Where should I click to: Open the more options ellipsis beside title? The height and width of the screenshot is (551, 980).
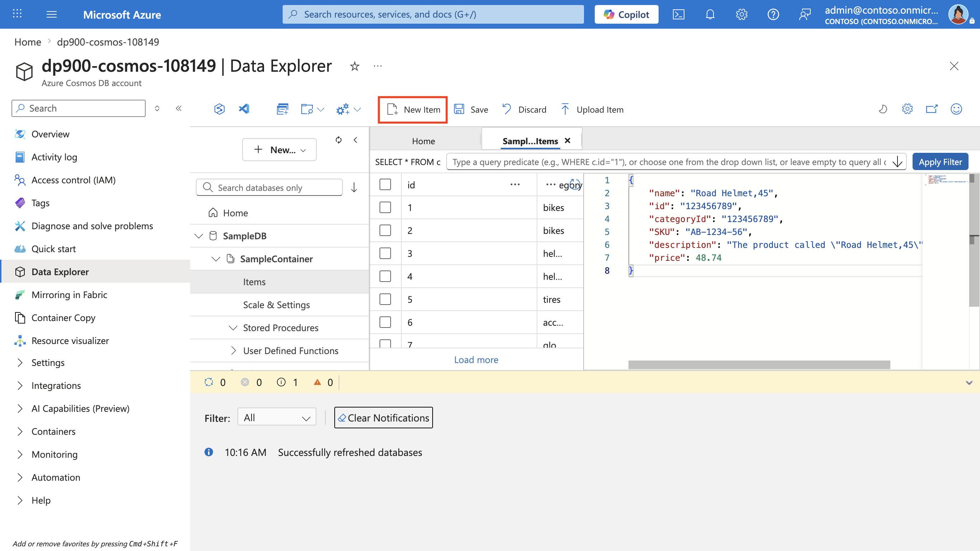coord(377,66)
